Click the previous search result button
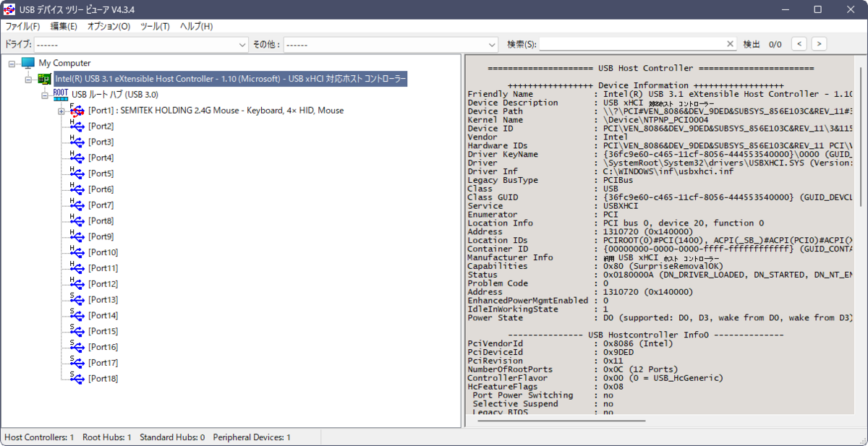 tap(799, 44)
